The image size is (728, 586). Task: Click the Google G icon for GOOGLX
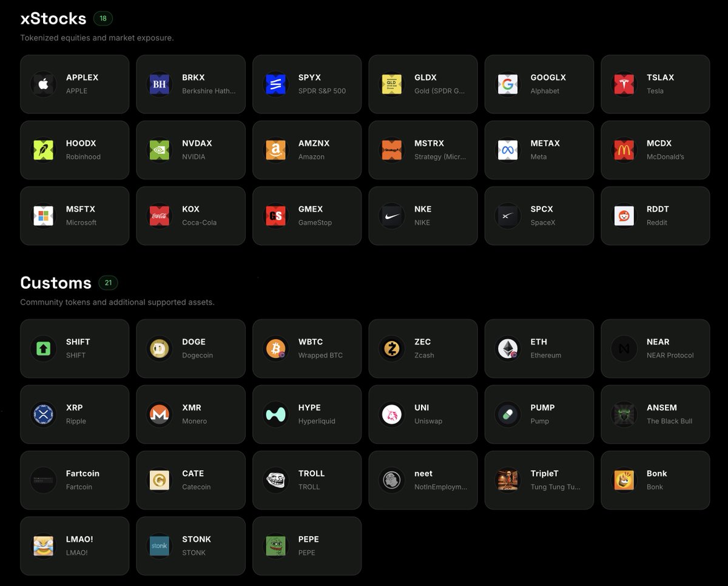pyautogui.click(x=508, y=84)
